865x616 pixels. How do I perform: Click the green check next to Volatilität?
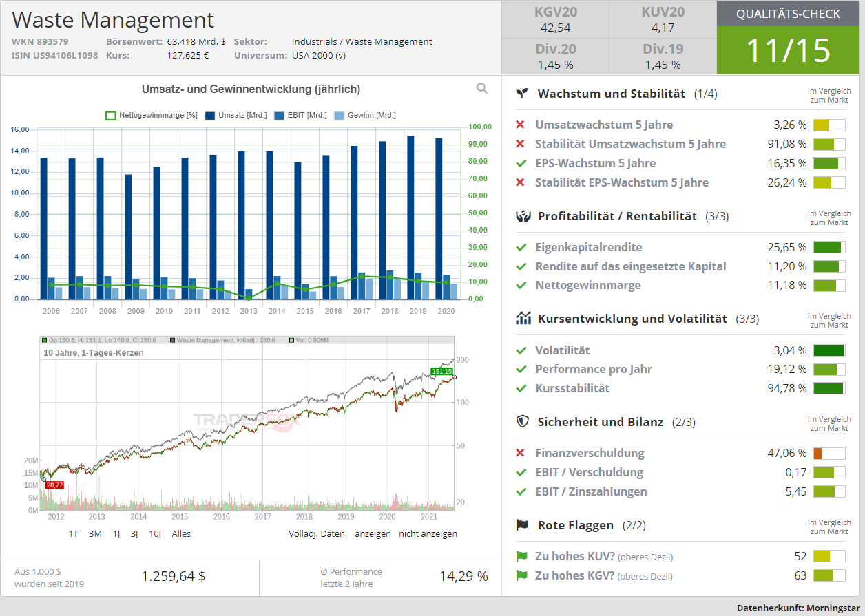coord(521,350)
